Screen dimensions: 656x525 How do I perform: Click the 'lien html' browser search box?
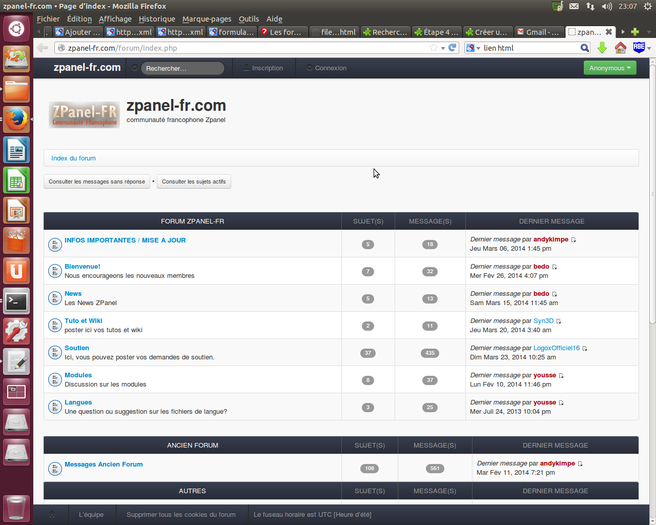(530, 48)
